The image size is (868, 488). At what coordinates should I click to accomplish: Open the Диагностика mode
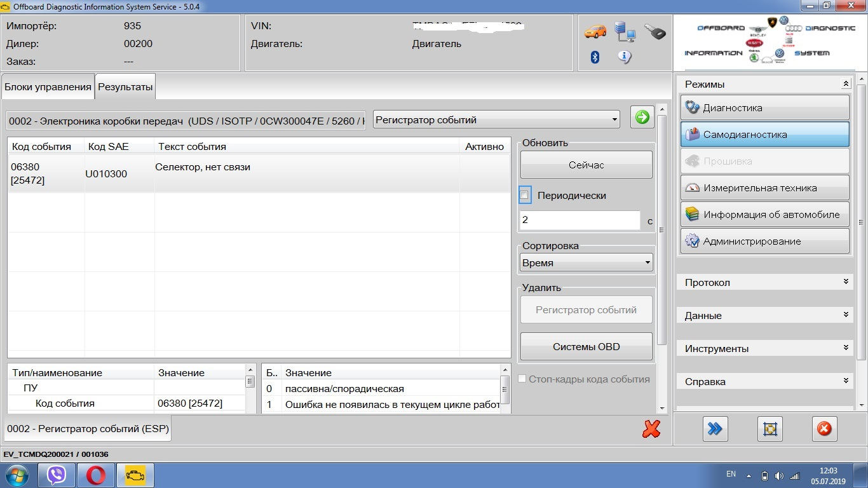point(764,108)
